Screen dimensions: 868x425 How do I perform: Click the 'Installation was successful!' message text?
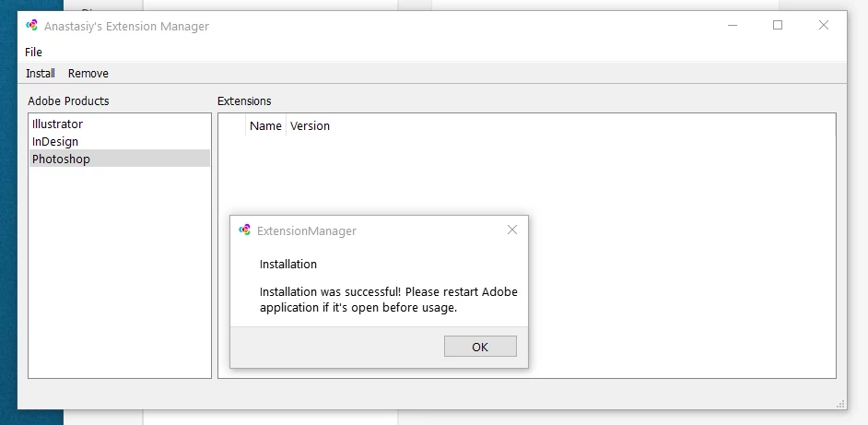[x=389, y=300]
